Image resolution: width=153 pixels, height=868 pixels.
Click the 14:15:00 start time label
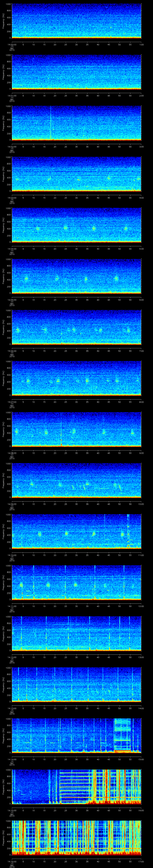(12, 810)
